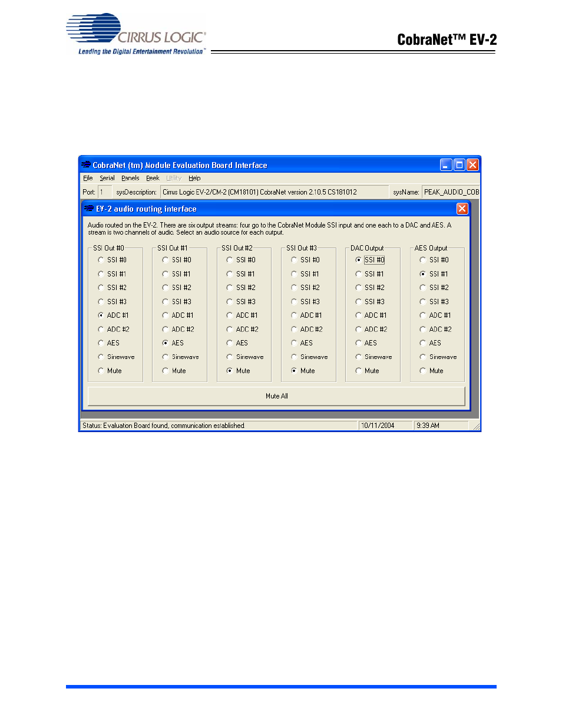Select AES for AES Output
This screenshot has height=728, width=562.
click(423, 343)
